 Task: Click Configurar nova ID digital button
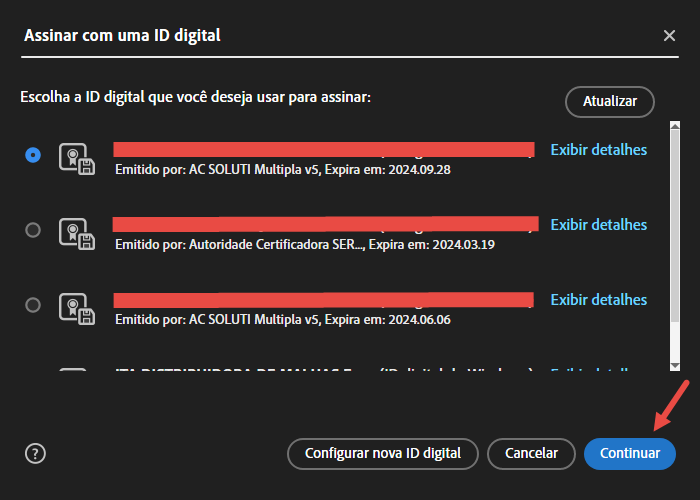click(x=383, y=453)
